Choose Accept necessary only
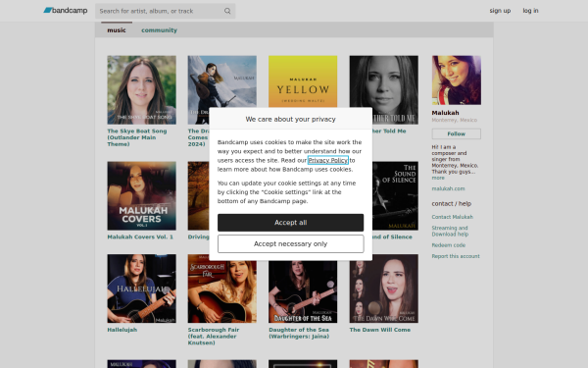The width and height of the screenshot is (588, 368). (291, 243)
